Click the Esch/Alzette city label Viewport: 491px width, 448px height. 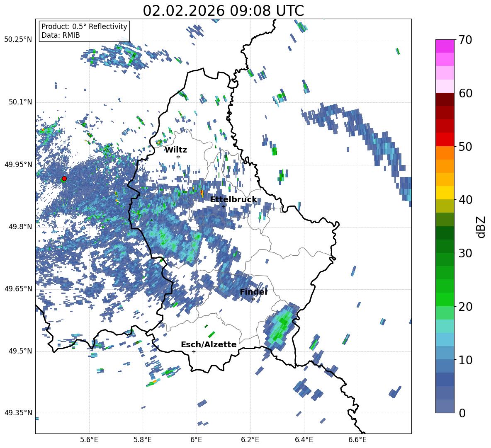(209, 344)
